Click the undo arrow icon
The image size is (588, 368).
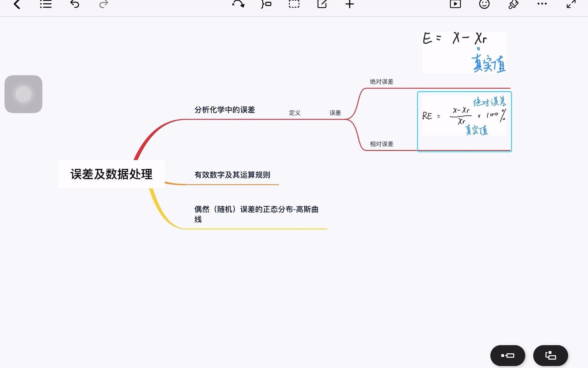pos(75,4)
